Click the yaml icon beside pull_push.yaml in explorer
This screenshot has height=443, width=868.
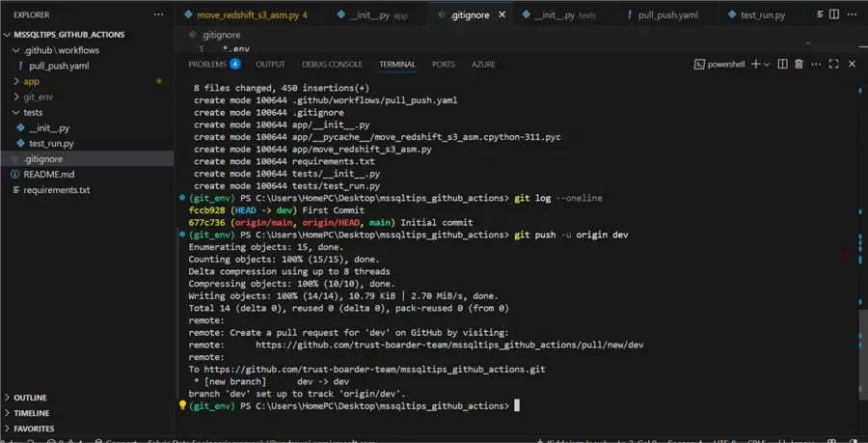21,66
